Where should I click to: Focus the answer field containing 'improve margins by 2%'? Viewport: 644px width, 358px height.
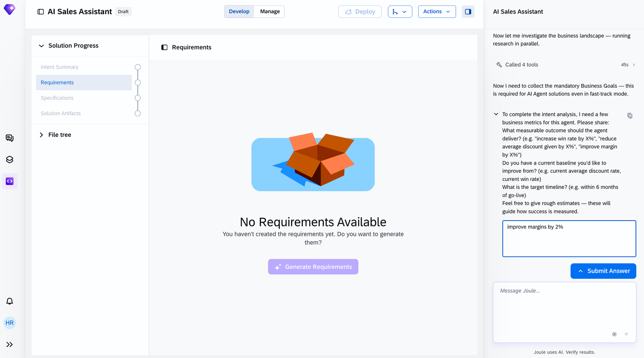click(x=569, y=239)
